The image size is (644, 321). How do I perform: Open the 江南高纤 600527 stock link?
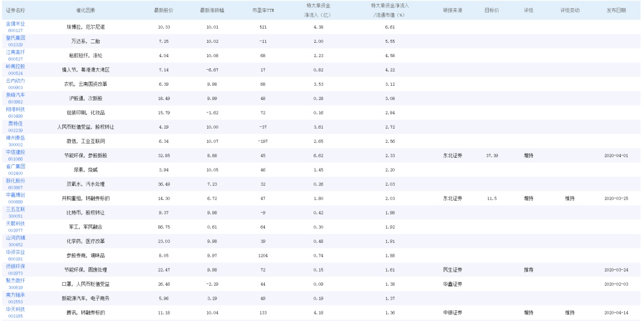coord(16,52)
